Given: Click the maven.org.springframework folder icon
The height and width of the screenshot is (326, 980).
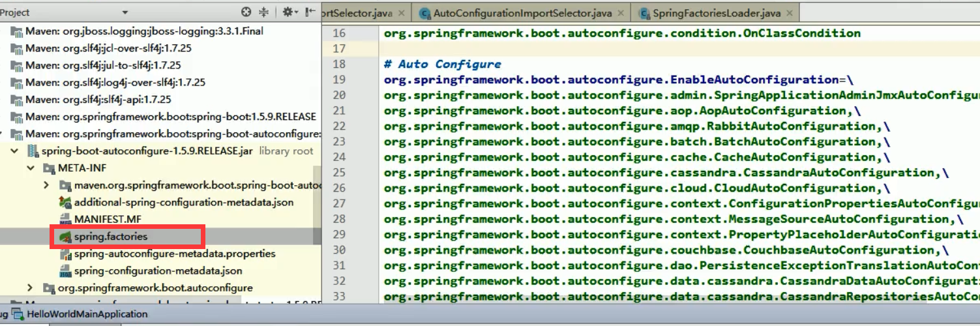Looking at the screenshot, I should (x=65, y=185).
